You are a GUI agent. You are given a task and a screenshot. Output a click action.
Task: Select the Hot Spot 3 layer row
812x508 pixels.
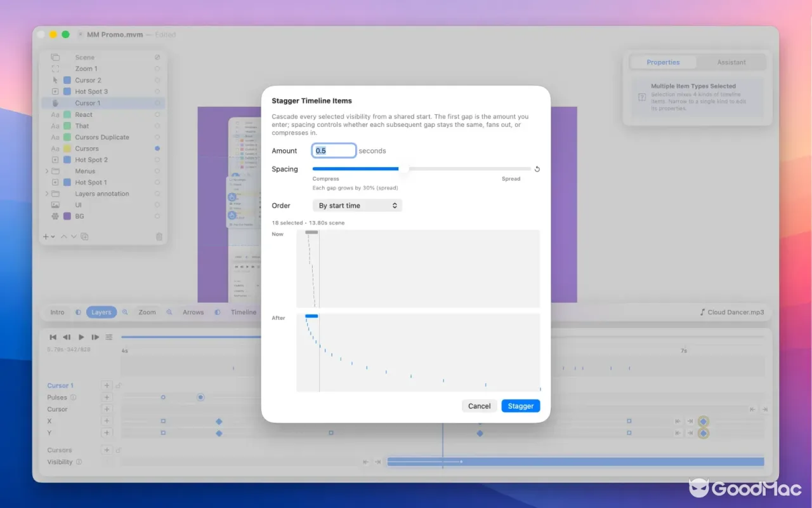pos(103,92)
